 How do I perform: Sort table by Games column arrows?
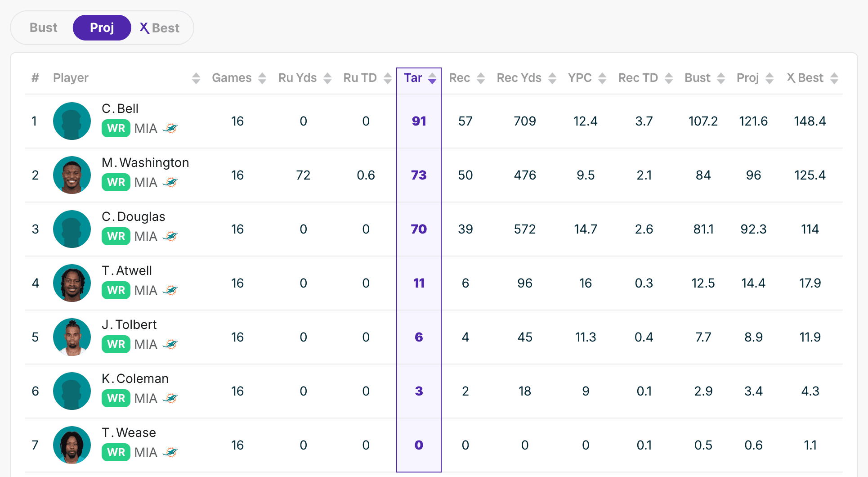[262, 78]
